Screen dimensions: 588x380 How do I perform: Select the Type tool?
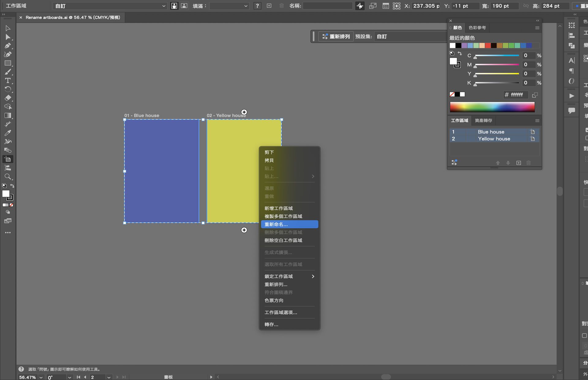8,81
